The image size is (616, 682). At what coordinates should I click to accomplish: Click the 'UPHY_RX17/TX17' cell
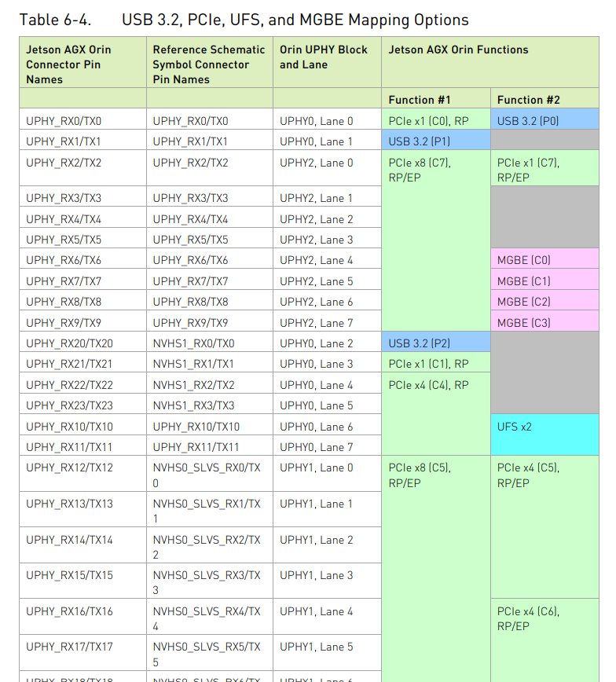(82, 652)
